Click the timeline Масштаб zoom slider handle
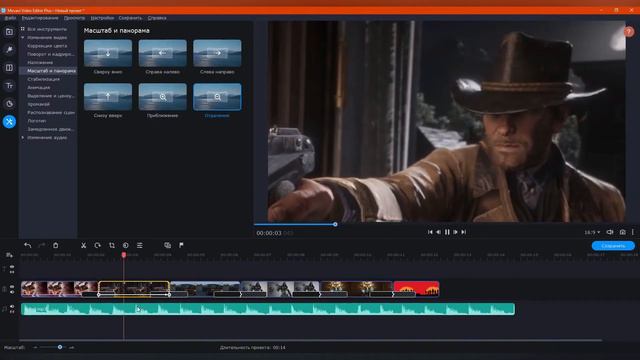This screenshot has height=360, width=640. pos(60,347)
